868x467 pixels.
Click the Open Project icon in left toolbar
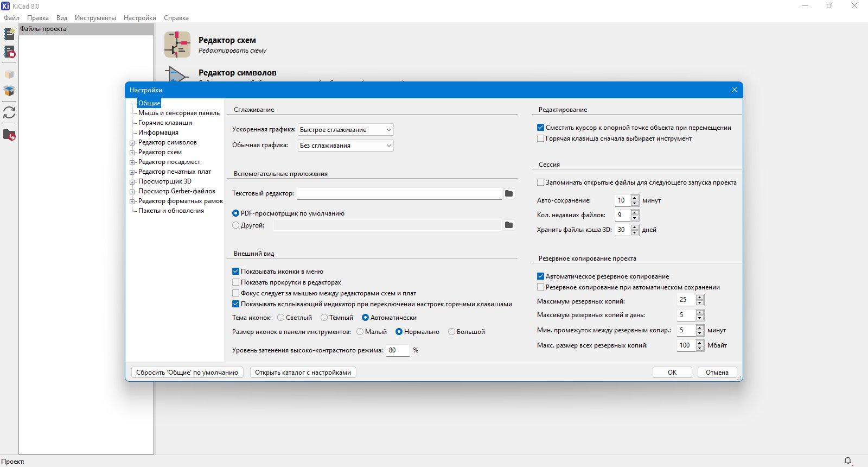[9, 52]
